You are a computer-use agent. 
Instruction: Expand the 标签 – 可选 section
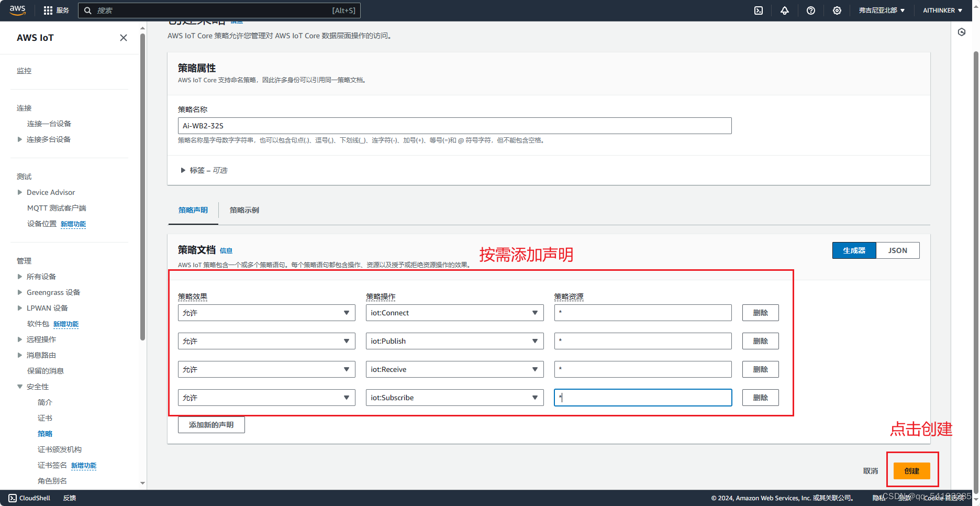point(183,170)
